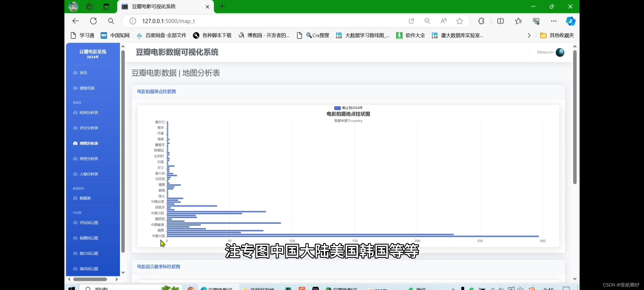Open the tab actions menu icon
This screenshot has width=644, height=290.
(106, 6)
